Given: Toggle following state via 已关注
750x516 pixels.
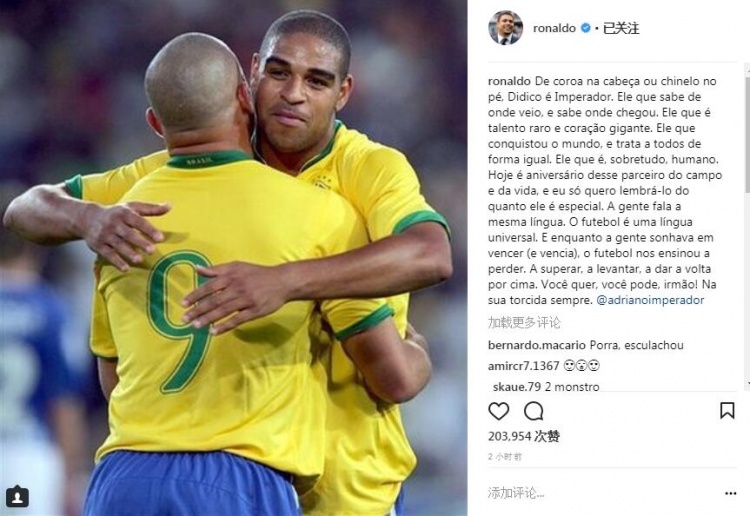Looking at the screenshot, I should (621, 28).
